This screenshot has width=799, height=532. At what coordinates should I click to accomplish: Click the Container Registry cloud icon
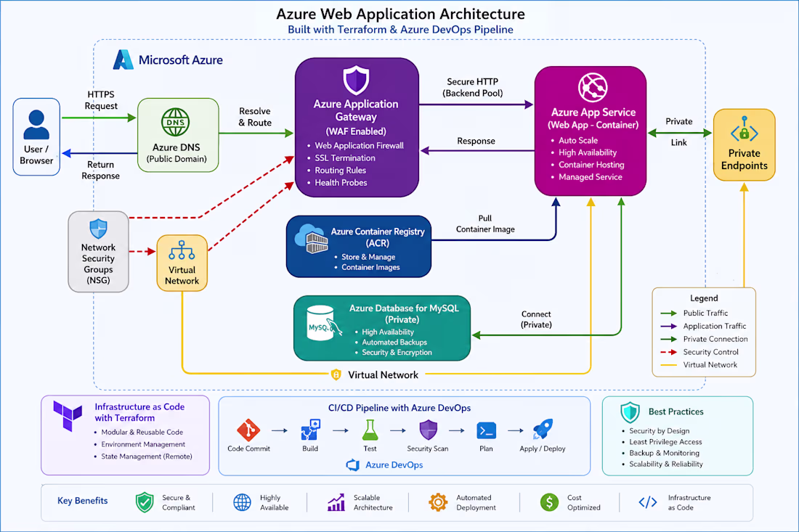(x=312, y=239)
